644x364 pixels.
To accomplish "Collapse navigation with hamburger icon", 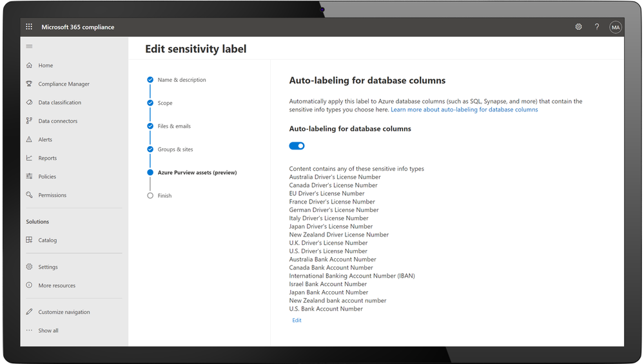I will (29, 46).
